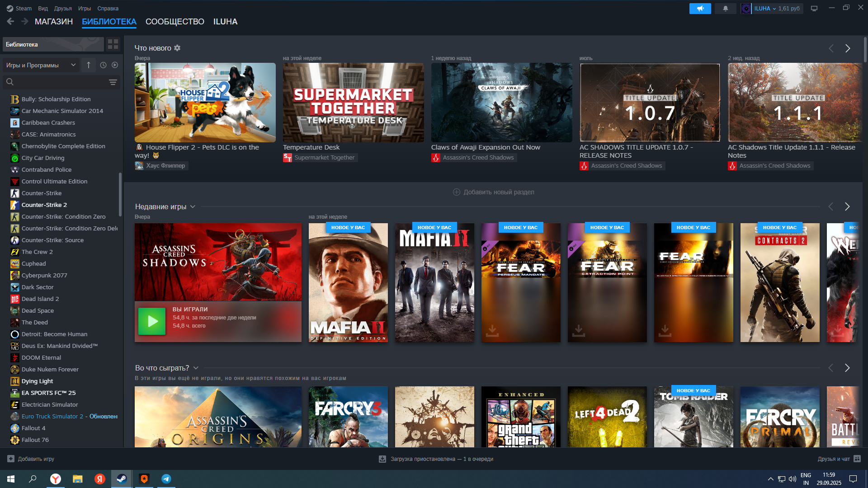Image resolution: width=868 pixels, height=488 pixels.
Task: Open File Explorer on the taskbar
Action: [78, 479]
